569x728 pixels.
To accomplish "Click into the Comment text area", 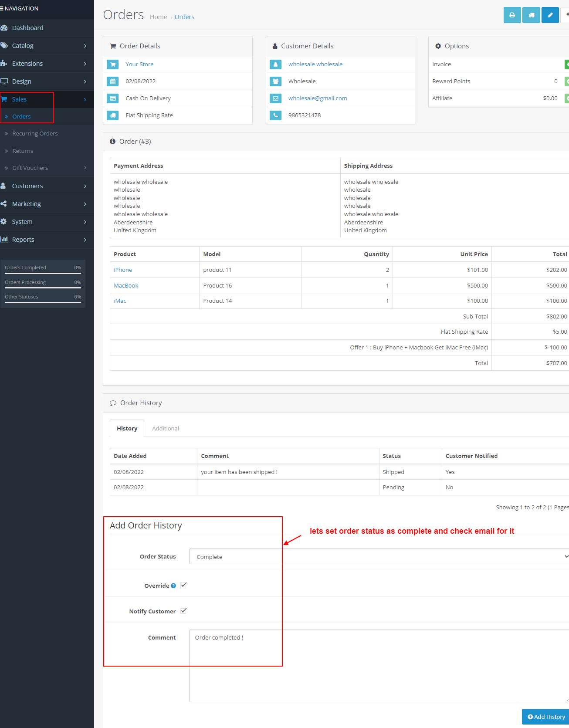I will (x=379, y=665).
